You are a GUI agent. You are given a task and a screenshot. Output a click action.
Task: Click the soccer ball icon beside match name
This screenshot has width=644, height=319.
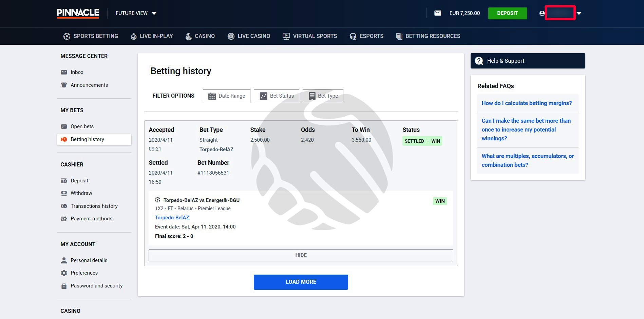pyautogui.click(x=158, y=200)
